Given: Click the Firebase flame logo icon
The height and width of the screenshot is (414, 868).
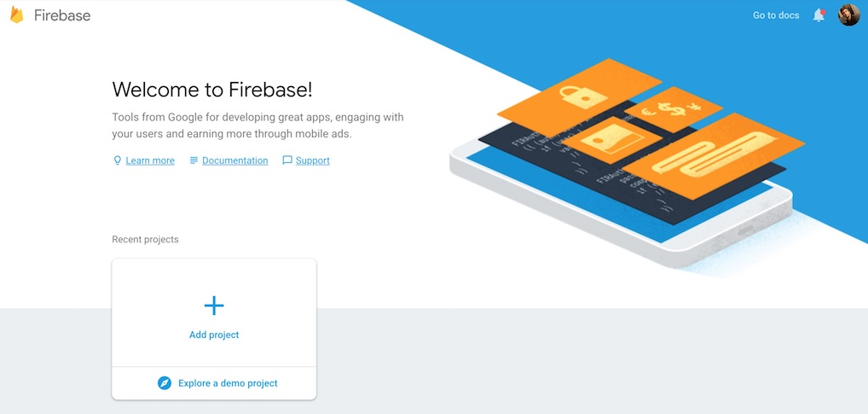Looking at the screenshot, I should [x=16, y=15].
